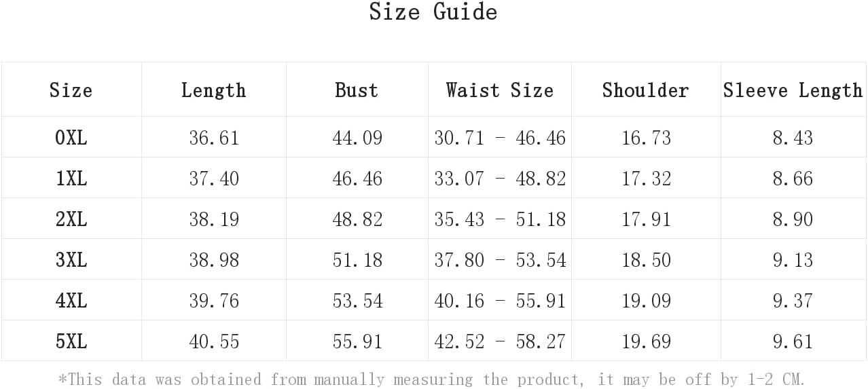Screen dimensions: 868x389
Task: Select the 5XL size row label
Action: 71,341
